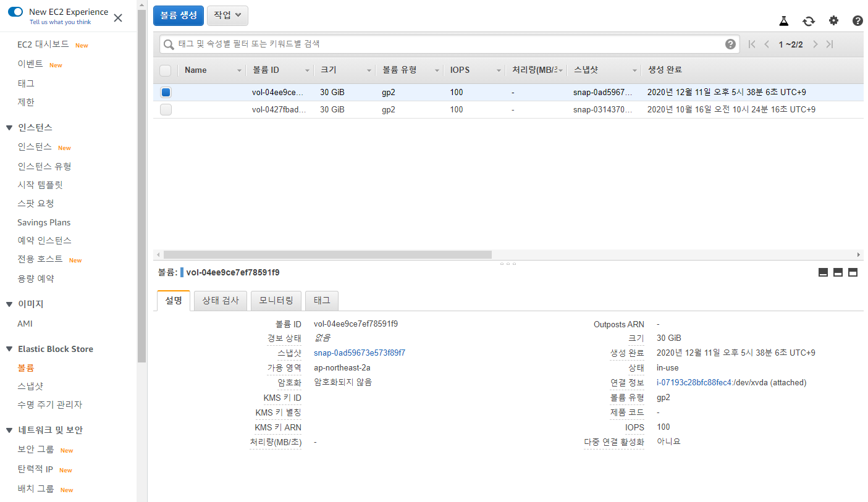Switch to the 모니터링 tab
This screenshot has width=868, height=502.
[276, 301]
